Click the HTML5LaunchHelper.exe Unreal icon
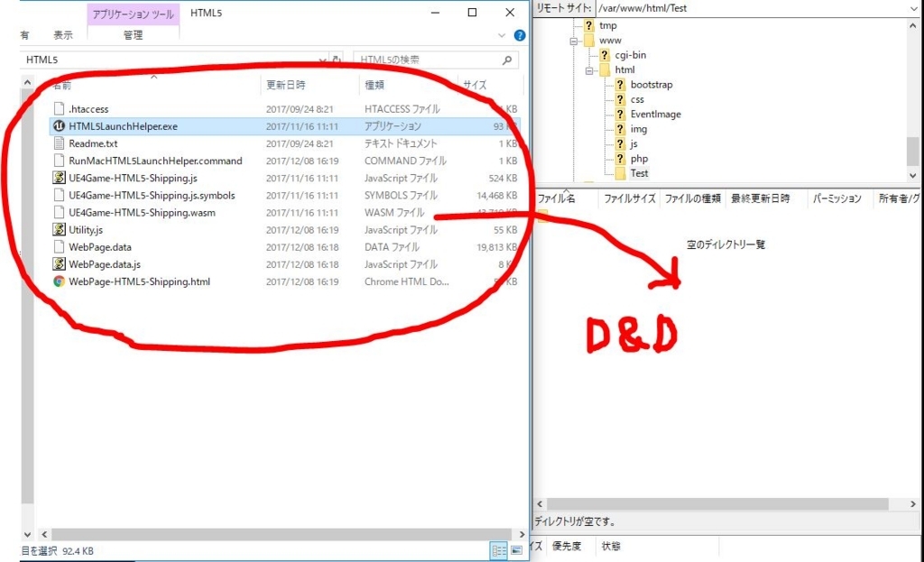The image size is (924, 562). pos(59,126)
